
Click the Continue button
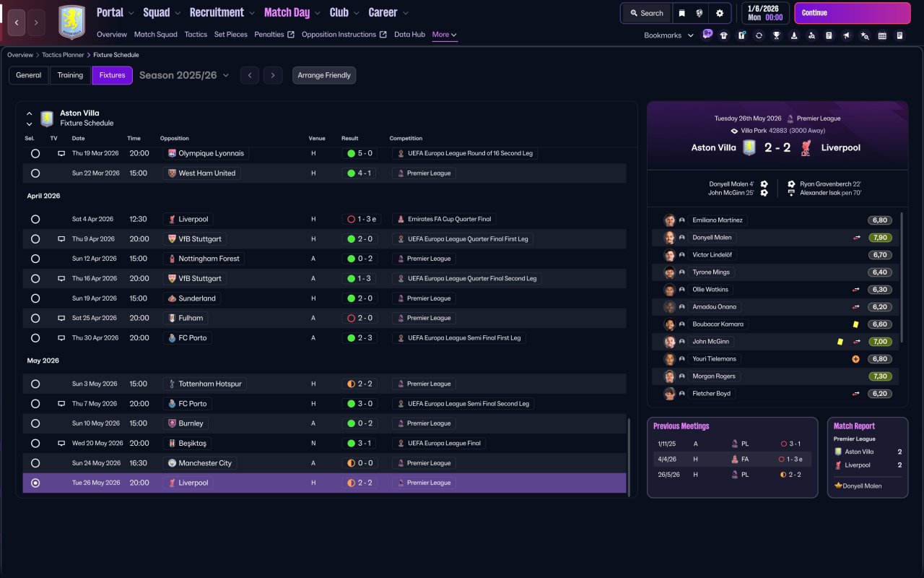tap(853, 13)
